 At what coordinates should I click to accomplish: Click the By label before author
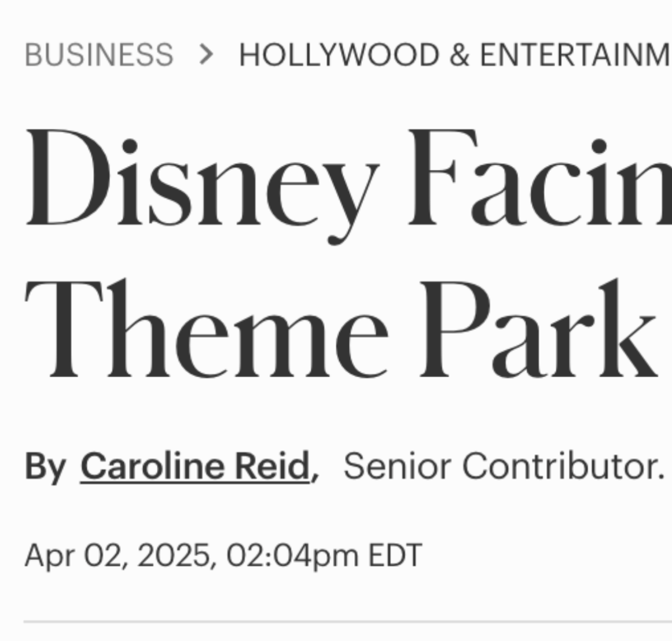(x=45, y=467)
